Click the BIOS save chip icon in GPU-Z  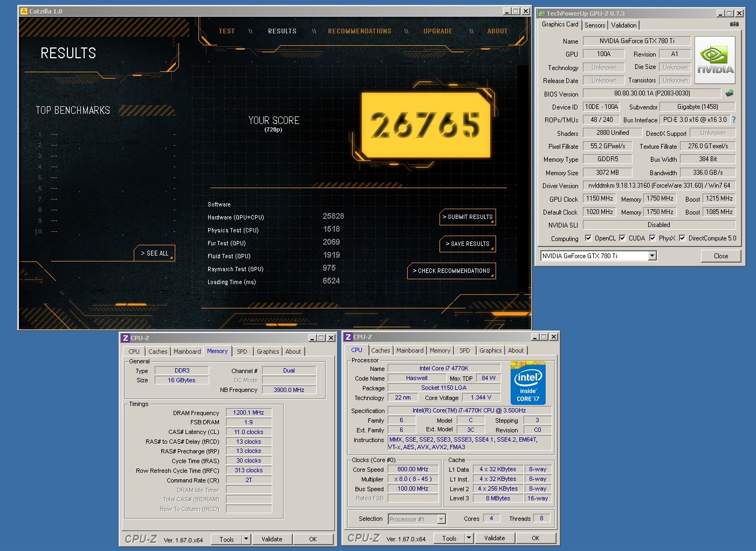730,93
